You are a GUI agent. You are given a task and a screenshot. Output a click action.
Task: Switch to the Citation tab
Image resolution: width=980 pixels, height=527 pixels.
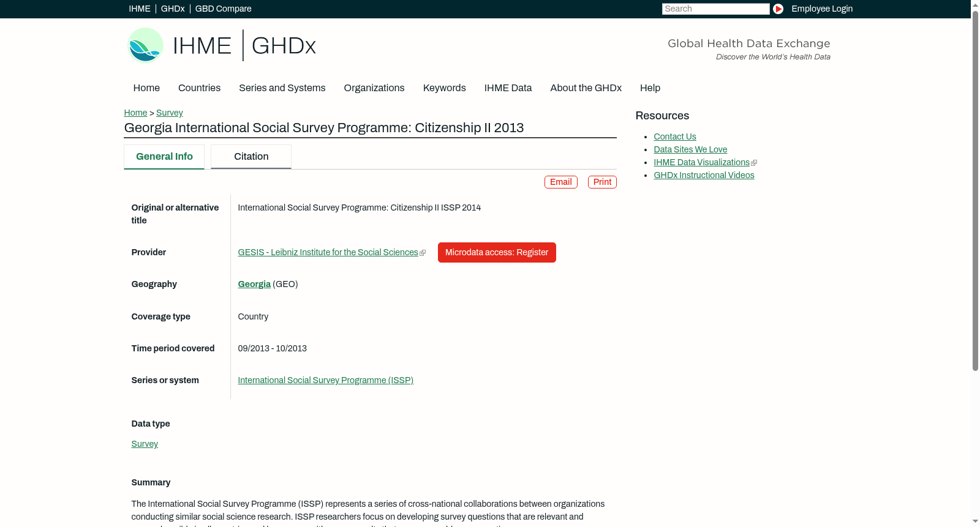coord(251,157)
